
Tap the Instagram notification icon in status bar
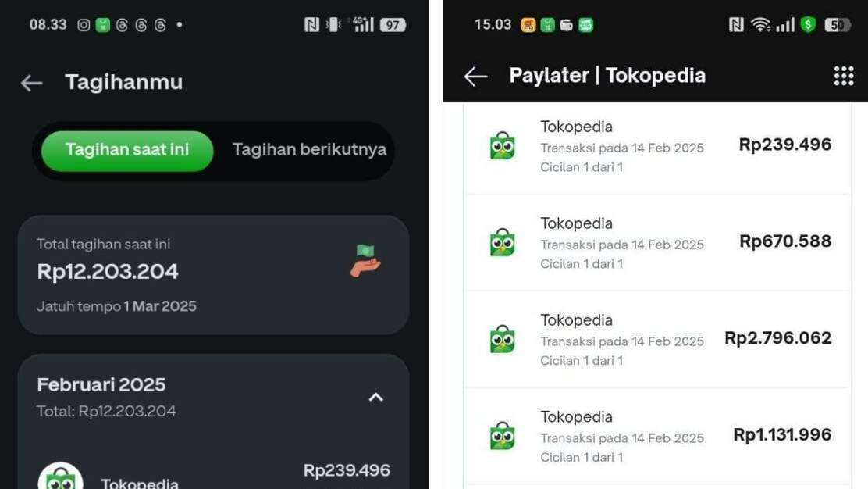pyautogui.click(x=84, y=25)
